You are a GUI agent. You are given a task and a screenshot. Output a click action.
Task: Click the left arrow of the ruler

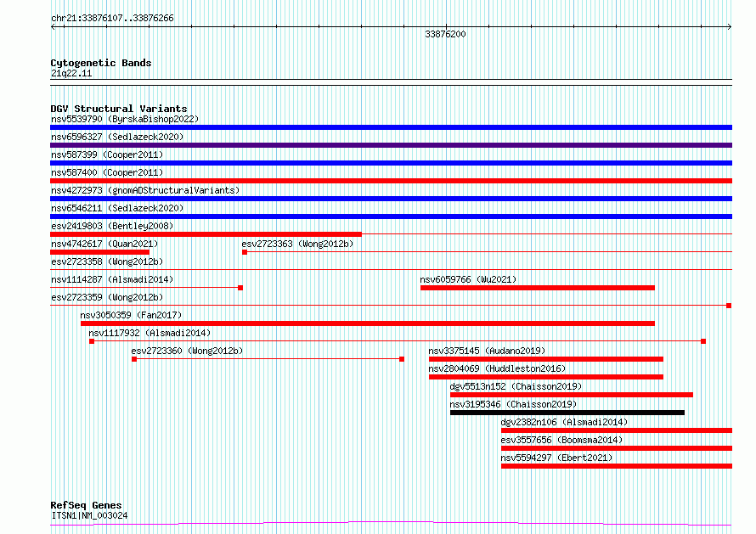coord(53,27)
